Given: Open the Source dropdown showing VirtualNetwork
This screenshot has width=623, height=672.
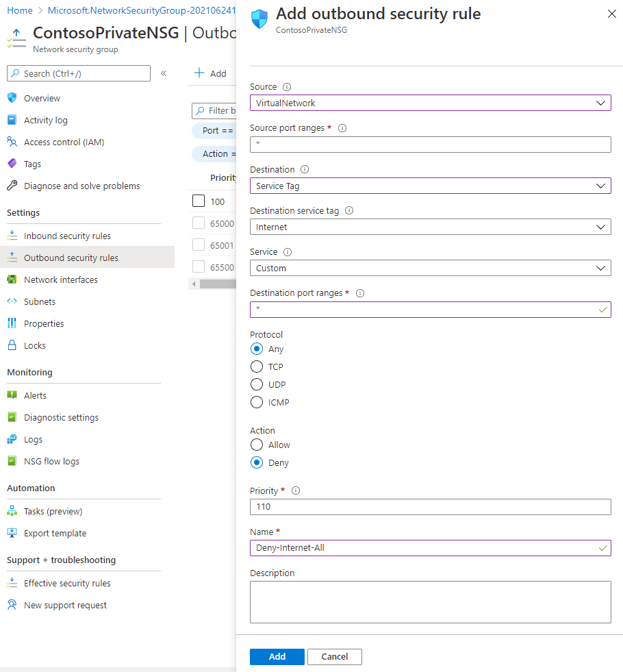Looking at the screenshot, I should [430, 103].
